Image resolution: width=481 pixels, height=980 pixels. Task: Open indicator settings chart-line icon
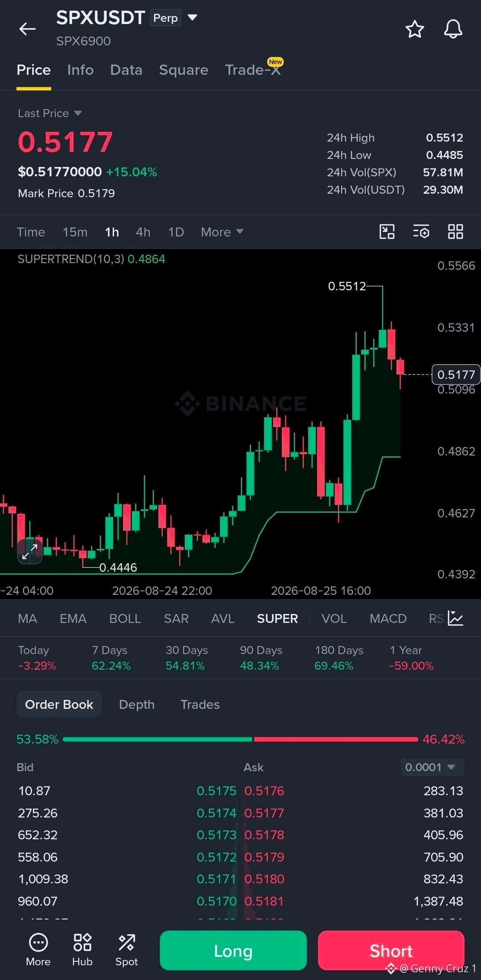(x=456, y=618)
